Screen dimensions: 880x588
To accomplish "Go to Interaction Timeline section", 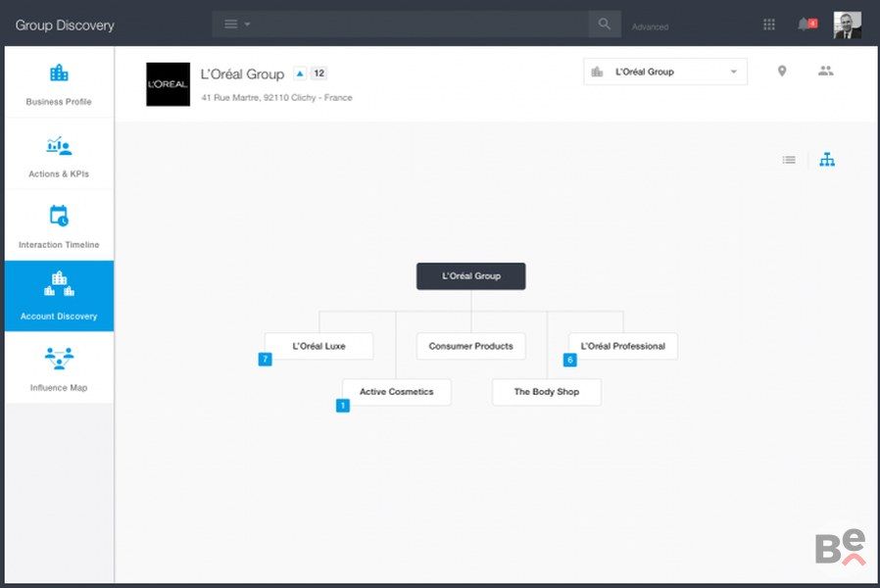I will (x=59, y=226).
